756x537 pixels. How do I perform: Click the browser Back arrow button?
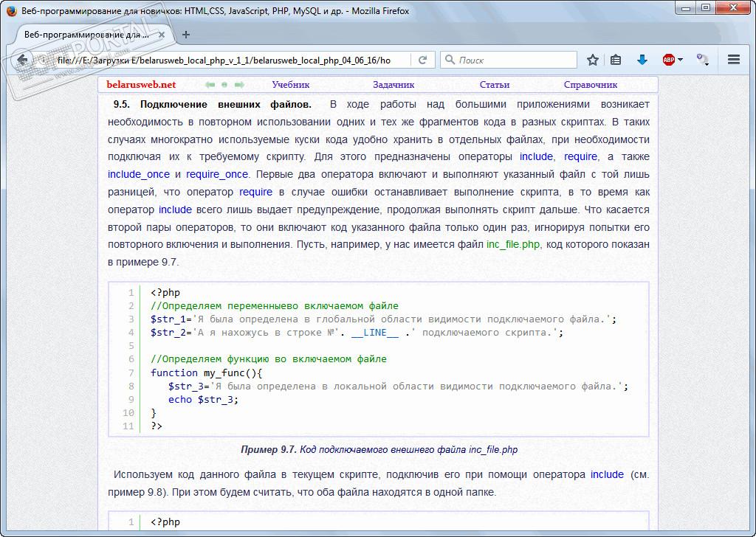click(23, 60)
